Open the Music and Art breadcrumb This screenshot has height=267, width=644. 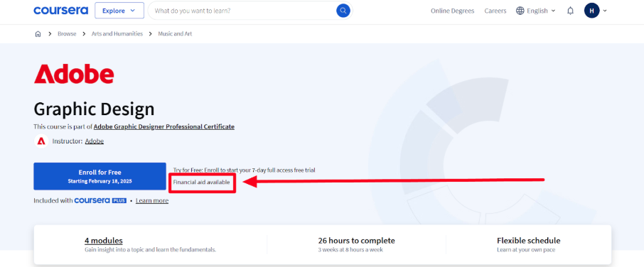click(175, 34)
